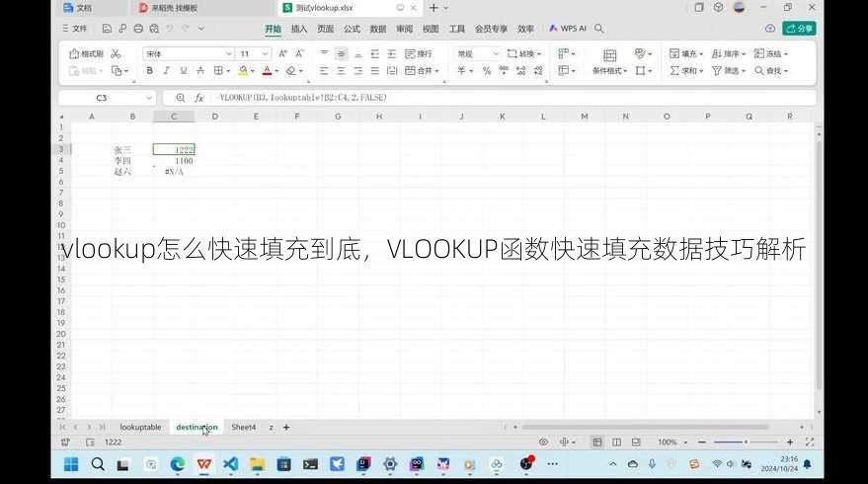The height and width of the screenshot is (484, 868).
Task: Open the WPS AI tab
Action: click(x=568, y=29)
